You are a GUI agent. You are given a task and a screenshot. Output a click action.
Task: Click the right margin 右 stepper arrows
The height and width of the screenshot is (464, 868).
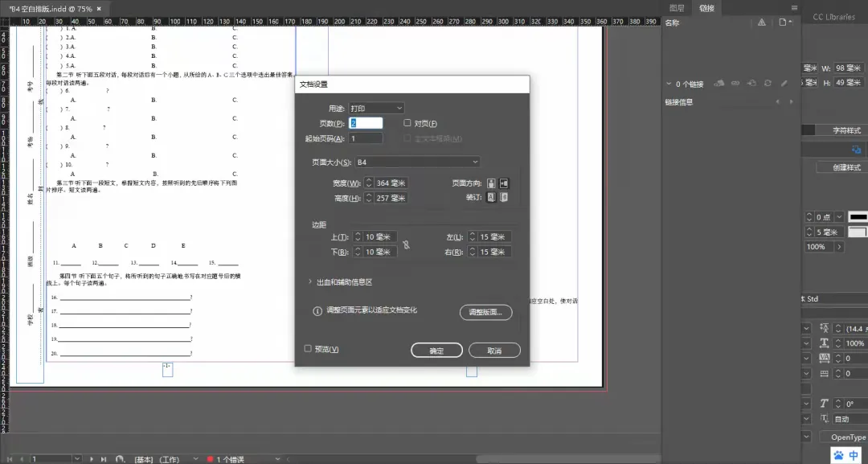(473, 252)
